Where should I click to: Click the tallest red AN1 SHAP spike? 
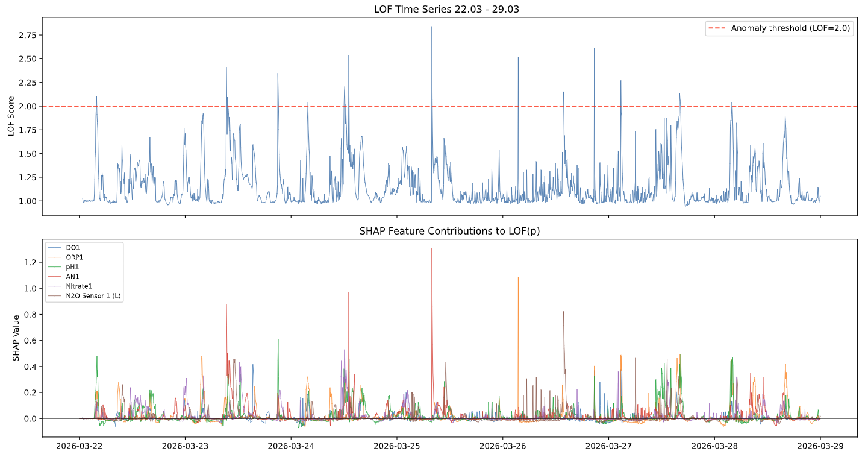pos(431,249)
